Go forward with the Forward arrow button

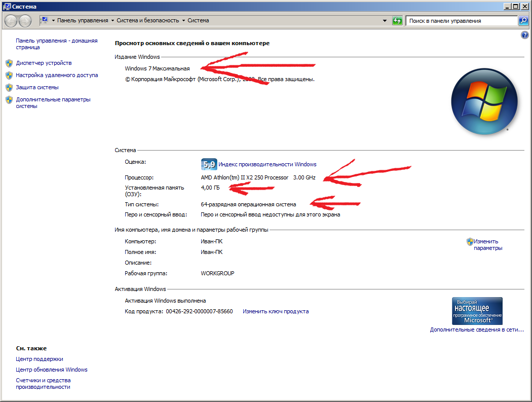point(25,21)
